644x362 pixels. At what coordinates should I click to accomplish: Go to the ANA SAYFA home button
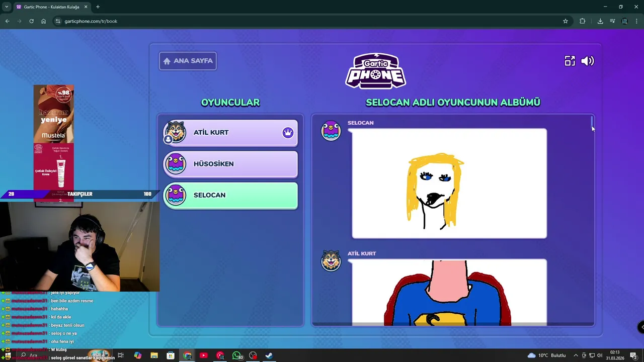(x=188, y=61)
